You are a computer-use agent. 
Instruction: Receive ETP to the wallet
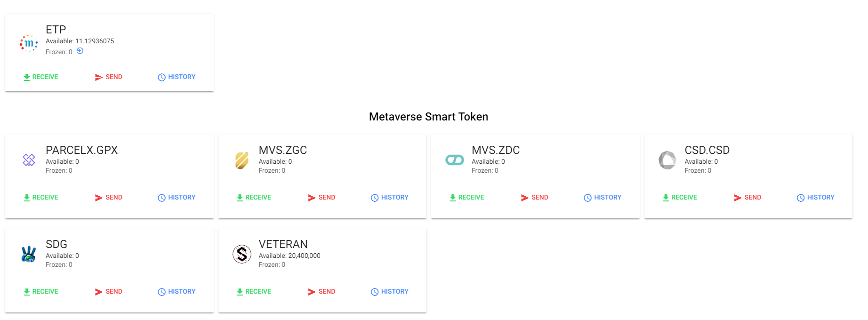pyautogui.click(x=40, y=77)
